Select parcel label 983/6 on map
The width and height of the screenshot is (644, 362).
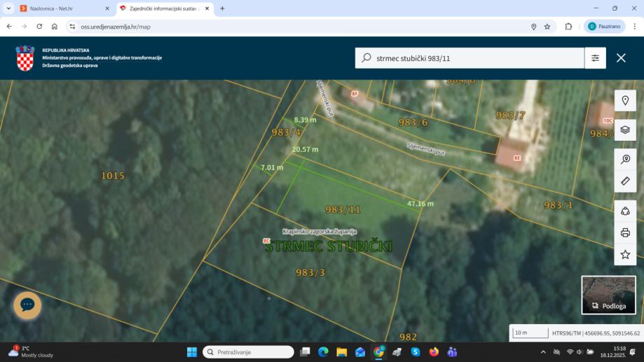(x=413, y=123)
